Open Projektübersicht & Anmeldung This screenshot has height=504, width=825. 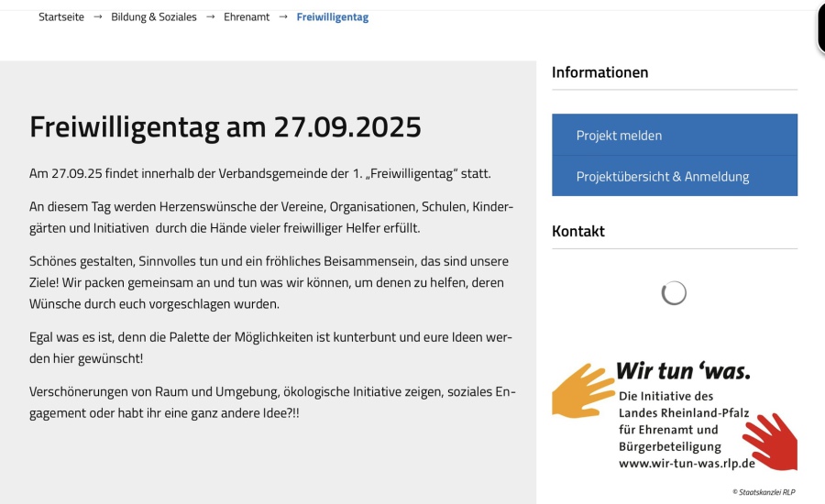674,177
